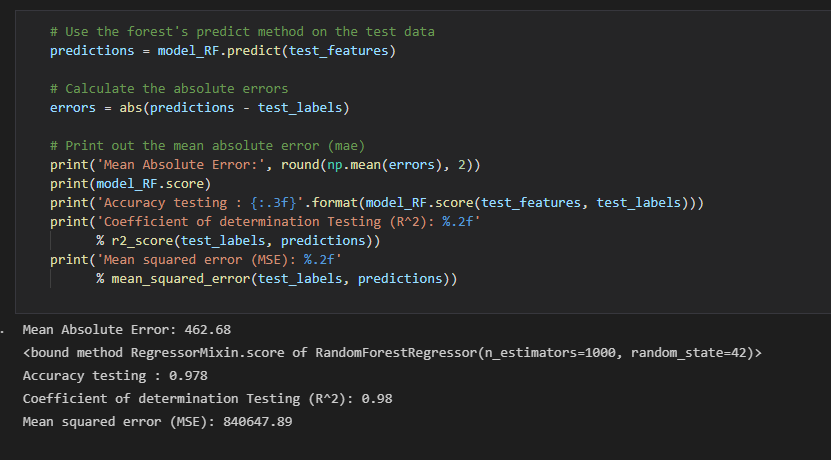This screenshot has height=460, width=831.
Task: Click the r2_score(test_labels, predictions) line
Action: (x=238, y=241)
